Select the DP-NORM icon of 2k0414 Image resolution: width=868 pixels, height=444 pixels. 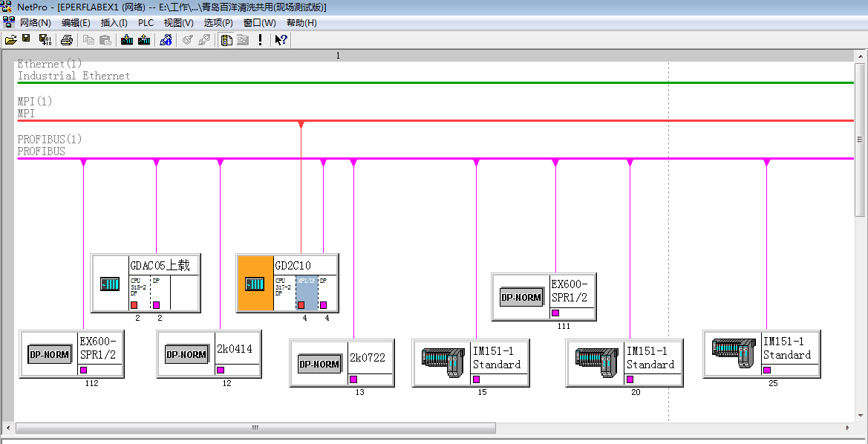pyautogui.click(x=186, y=354)
